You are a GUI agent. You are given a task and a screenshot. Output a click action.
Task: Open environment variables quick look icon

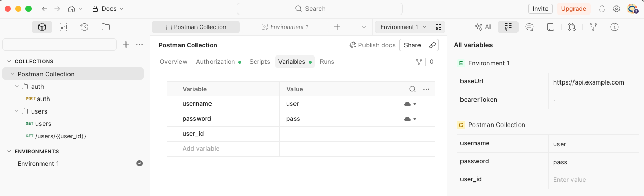point(438,27)
